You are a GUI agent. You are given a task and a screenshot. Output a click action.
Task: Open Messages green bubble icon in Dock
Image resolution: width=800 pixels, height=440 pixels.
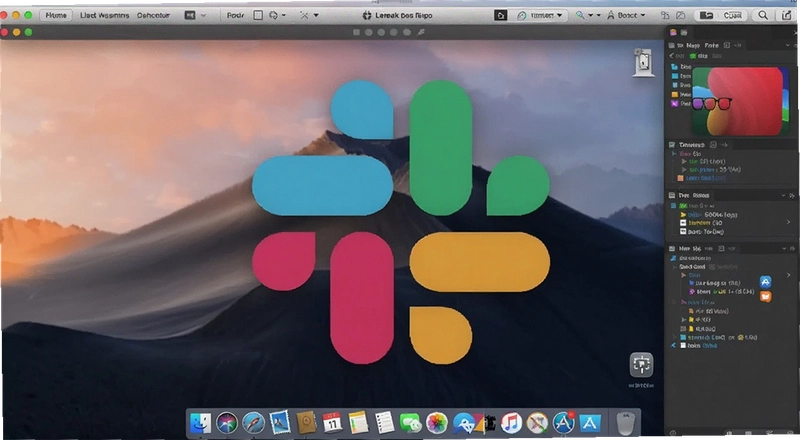pos(410,423)
